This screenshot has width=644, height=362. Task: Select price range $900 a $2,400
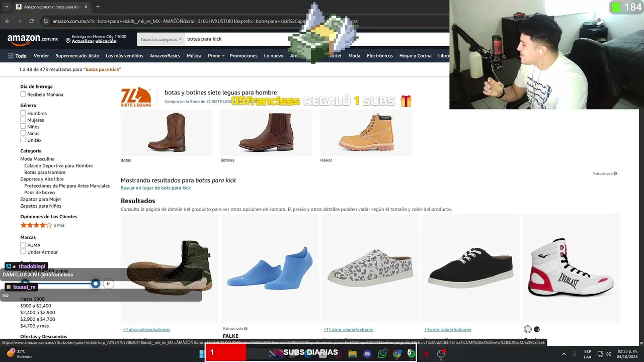click(36, 306)
